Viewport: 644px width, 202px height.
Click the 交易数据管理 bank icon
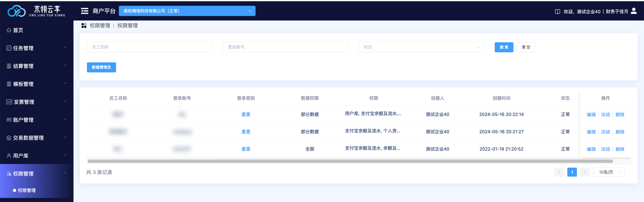pos(9,138)
